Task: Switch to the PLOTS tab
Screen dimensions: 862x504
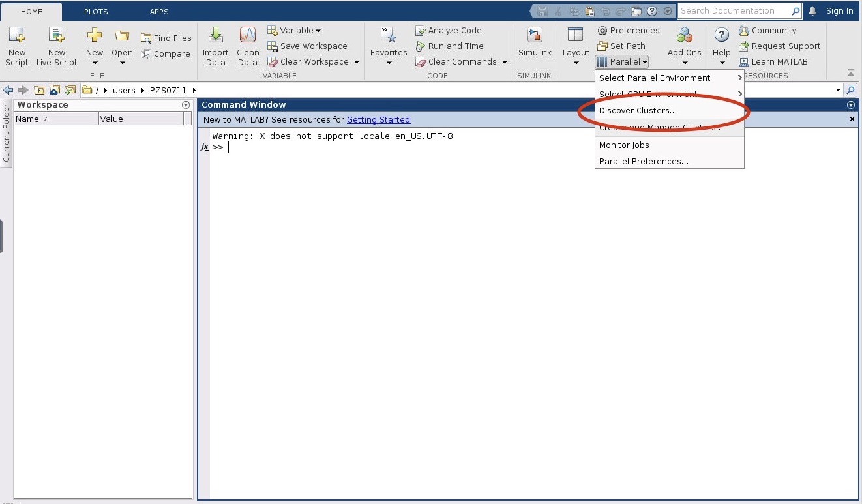Action: 96,12
